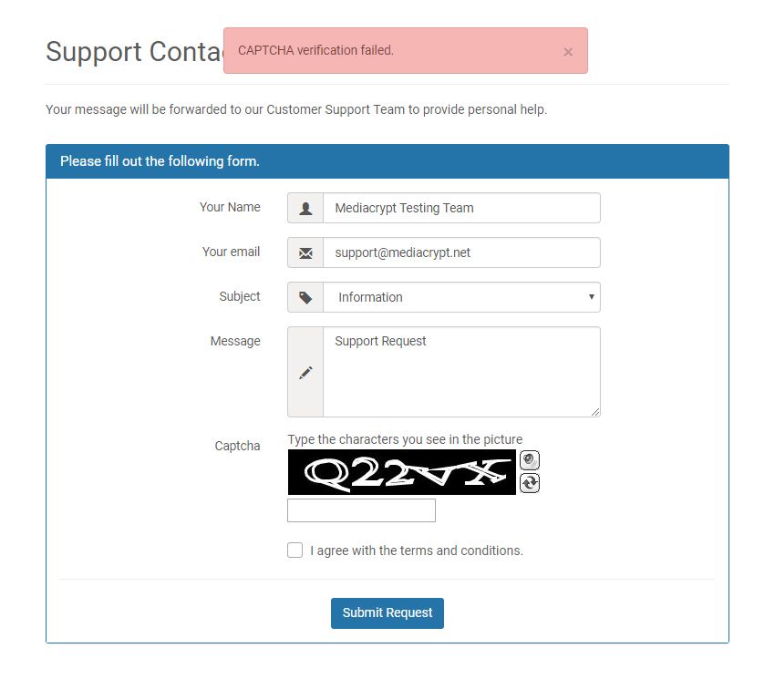The width and height of the screenshot is (775, 700).
Task: Focus the Your Name text field
Action: click(x=461, y=208)
